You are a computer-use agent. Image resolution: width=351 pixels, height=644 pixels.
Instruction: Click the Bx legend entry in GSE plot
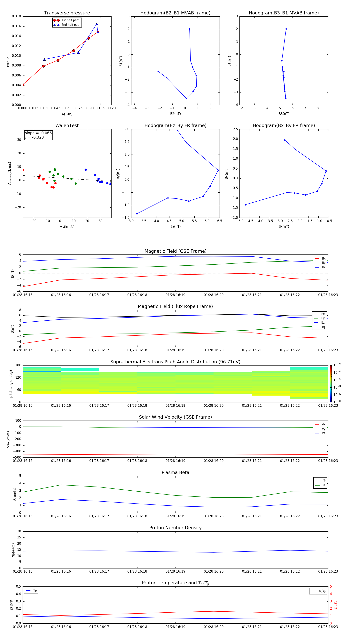320,259
